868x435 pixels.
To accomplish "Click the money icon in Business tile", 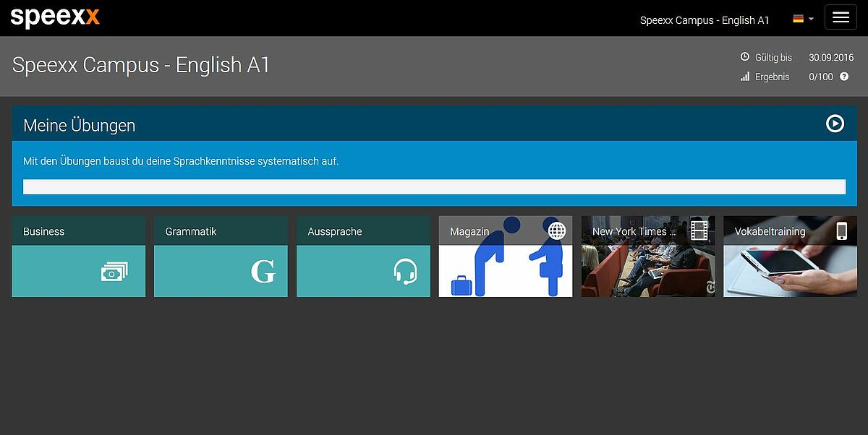I will tap(114, 272).
